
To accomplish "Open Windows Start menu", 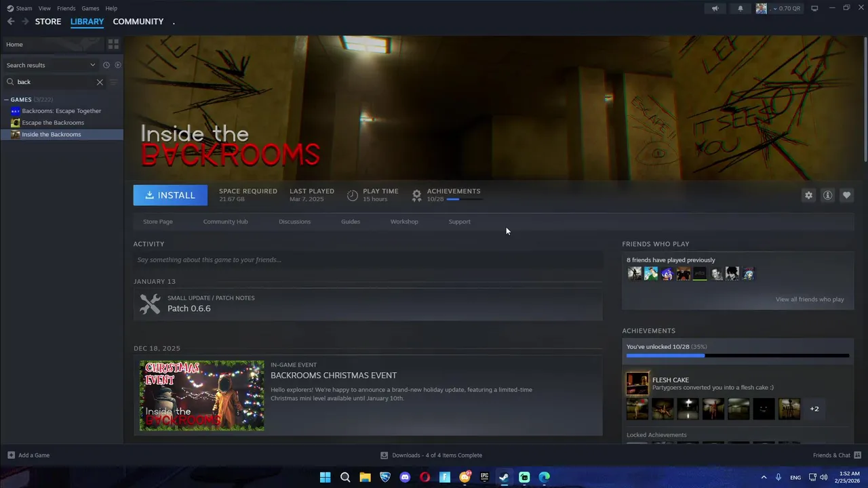I will 325,477.
